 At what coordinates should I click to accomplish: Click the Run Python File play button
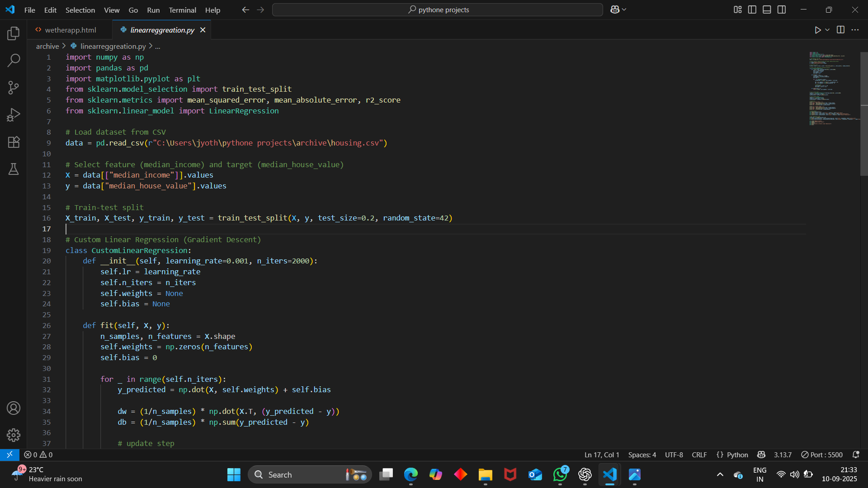(817, 30)
